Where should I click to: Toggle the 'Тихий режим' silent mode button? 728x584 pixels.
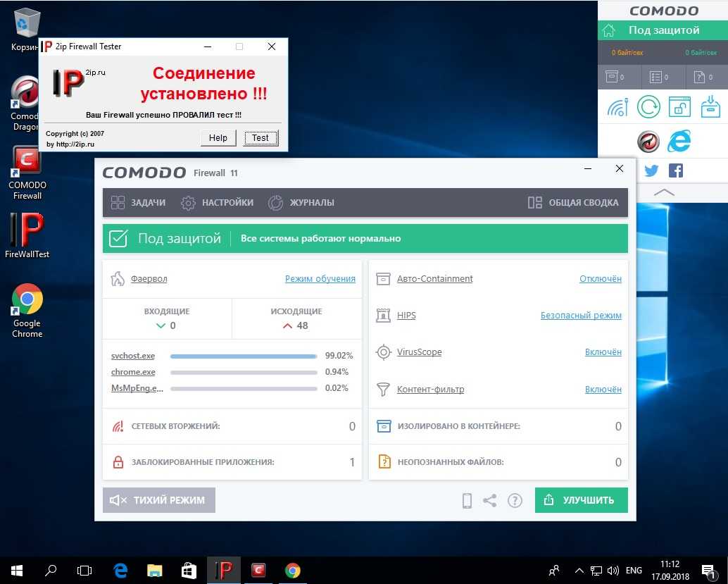point(158,500)
